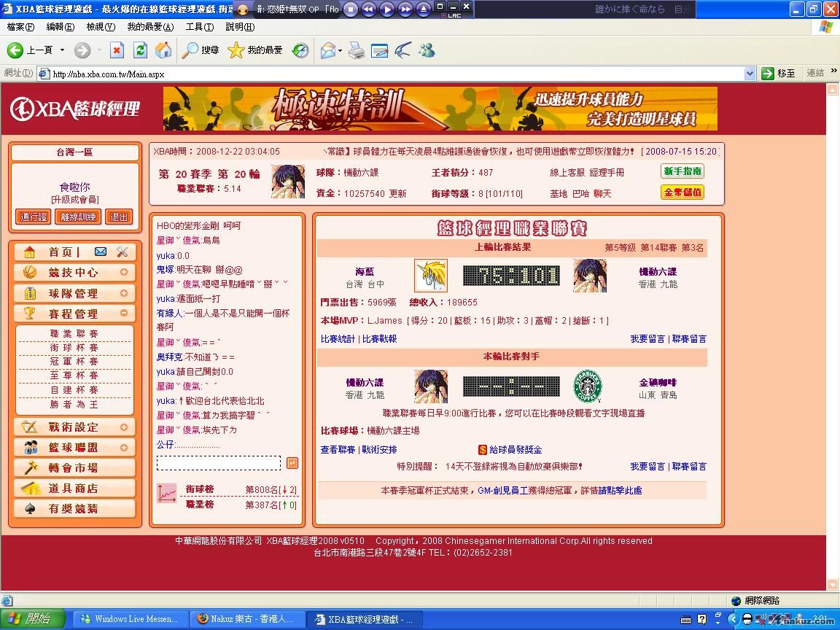The height and width of the screenshot is (630, 840).
Task: Click the IE Stop page icon
Action: tap(117, 50)
